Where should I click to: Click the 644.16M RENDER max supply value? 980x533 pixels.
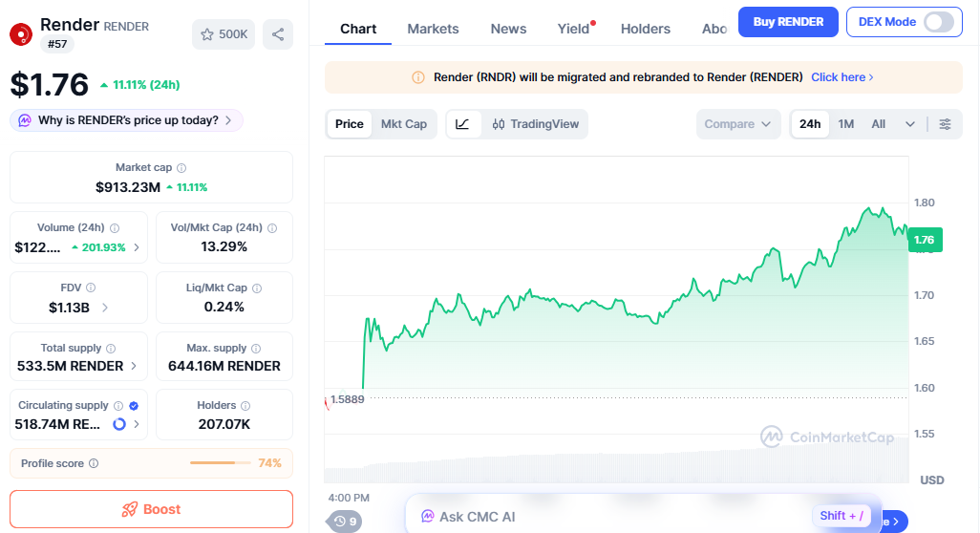[224, 366]
